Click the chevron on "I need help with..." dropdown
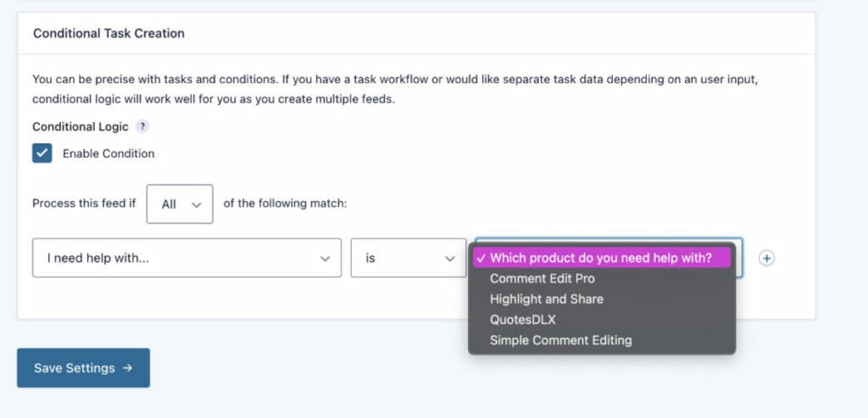868x418 pixels. pyautogui.click(x=325, y=258)
